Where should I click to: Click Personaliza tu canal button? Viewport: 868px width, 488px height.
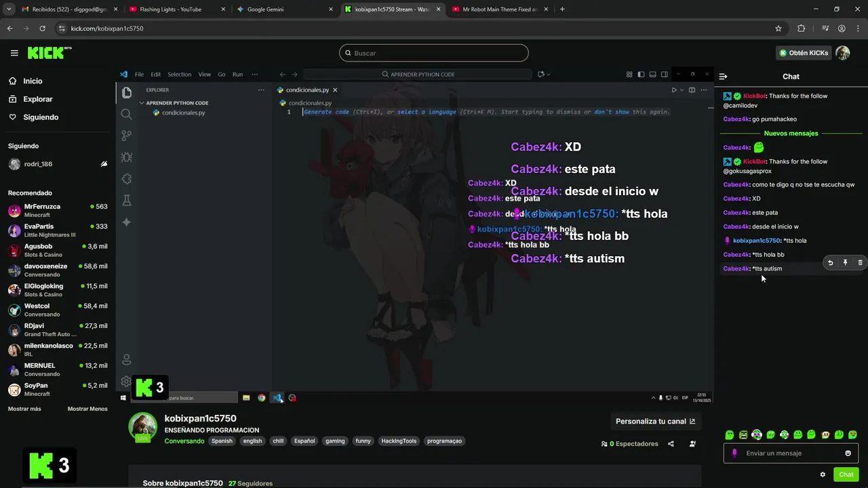[x=655, y=421]
